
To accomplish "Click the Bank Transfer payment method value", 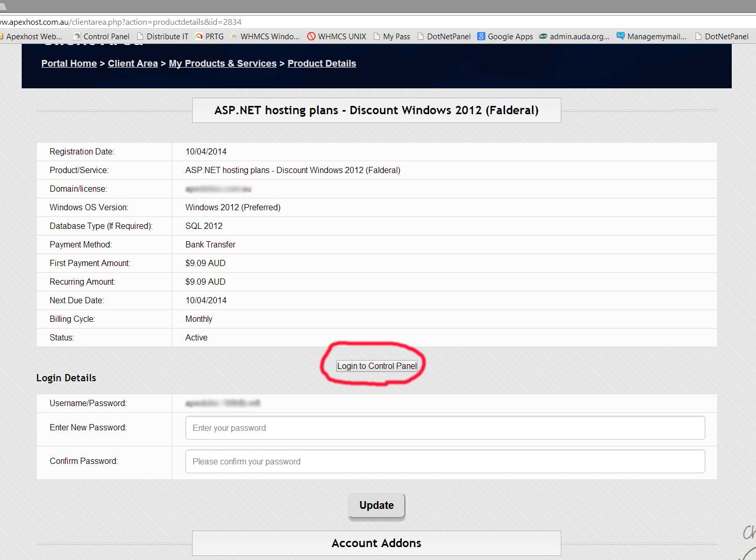I will click(x=211, y=245).
